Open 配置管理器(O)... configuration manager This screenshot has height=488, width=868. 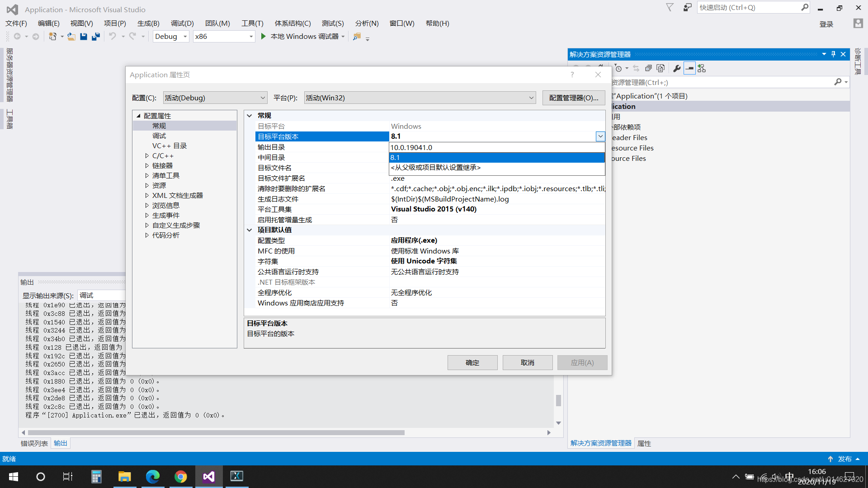(573, 98)
